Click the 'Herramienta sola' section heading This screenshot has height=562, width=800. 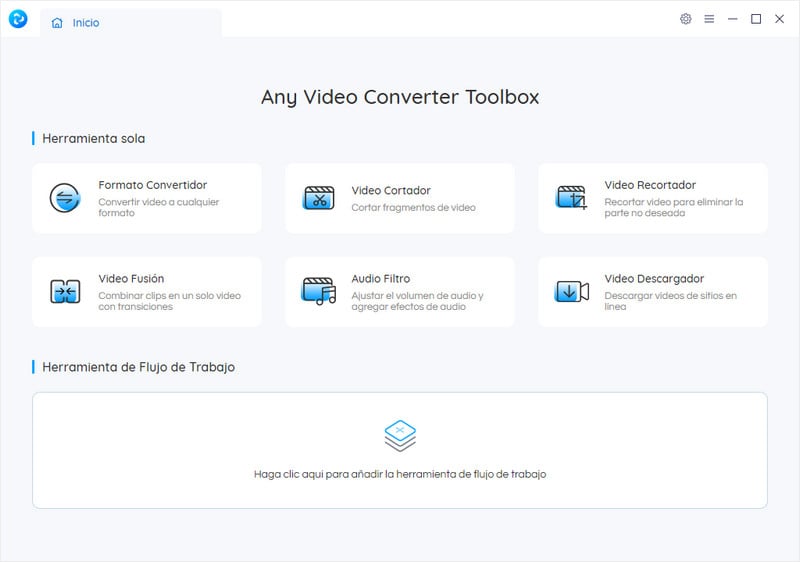(93, 139)
